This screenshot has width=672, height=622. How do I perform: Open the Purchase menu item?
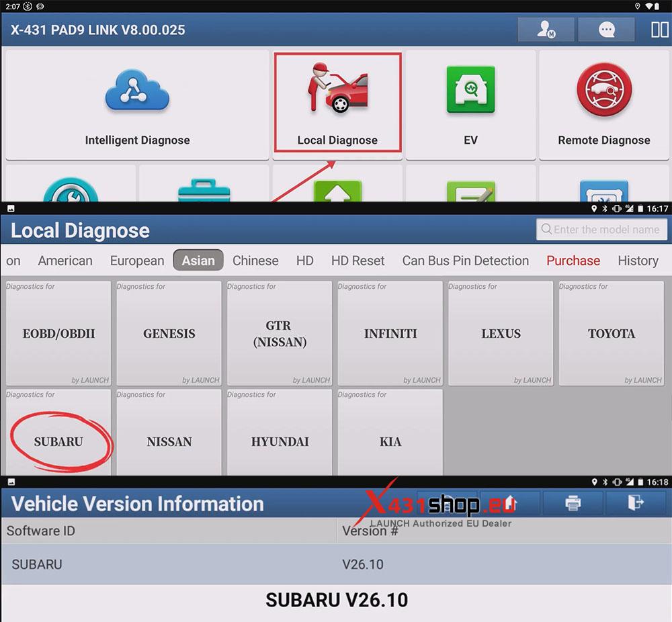[x=573, y=261]
